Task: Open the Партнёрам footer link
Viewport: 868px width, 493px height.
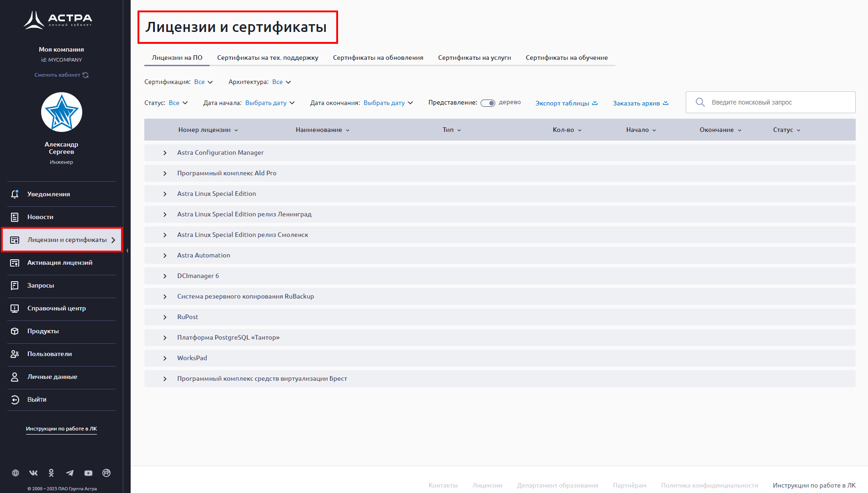Action: 630,485
